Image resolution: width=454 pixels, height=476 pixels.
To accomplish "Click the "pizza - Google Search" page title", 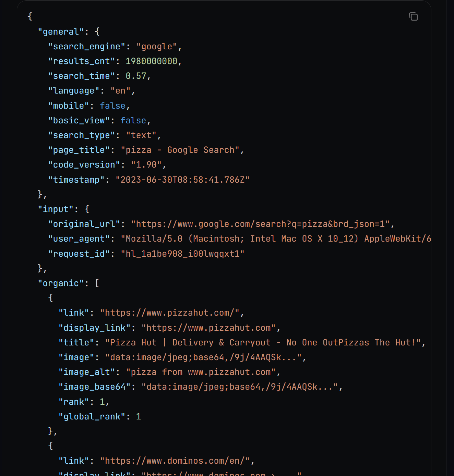I will point(180,150).
